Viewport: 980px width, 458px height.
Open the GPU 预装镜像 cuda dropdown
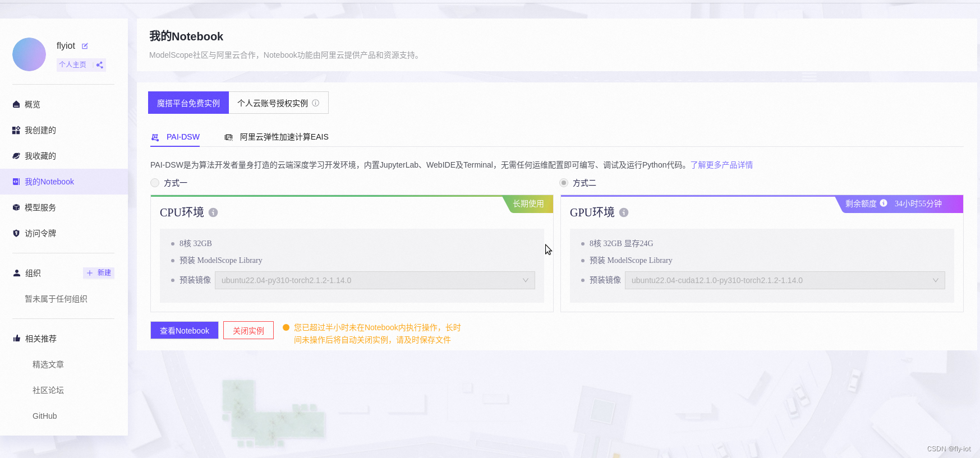coord(785,280)
